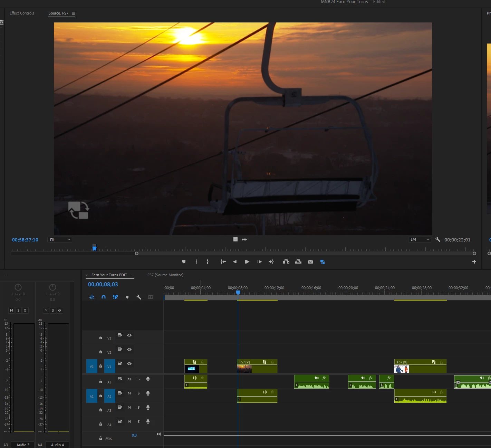Open the Fit zoom level dropdown
This screenshot has height=448, width=491.
tap(59, 240)
